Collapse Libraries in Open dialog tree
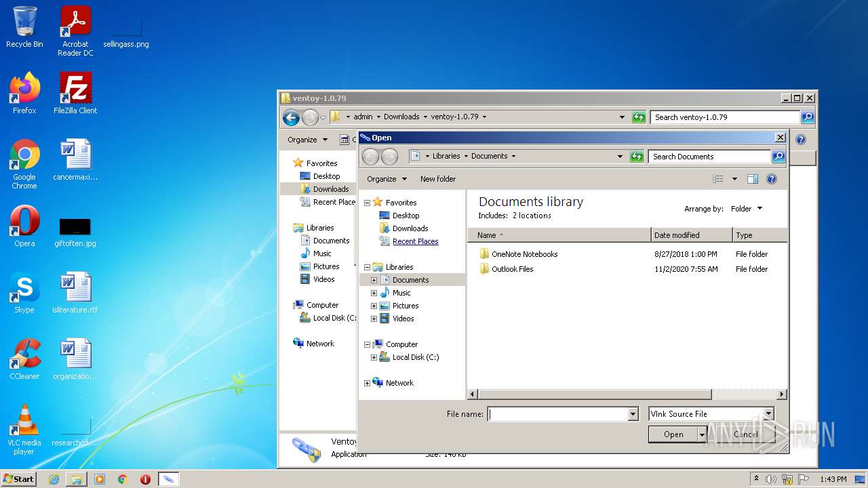The width and height of the screenshot is (868, 488). [367, 267]
